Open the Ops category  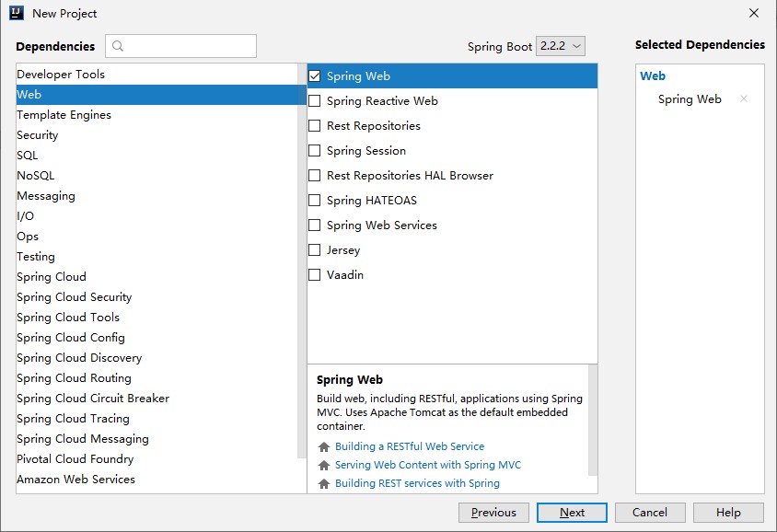tap(157, 237)
